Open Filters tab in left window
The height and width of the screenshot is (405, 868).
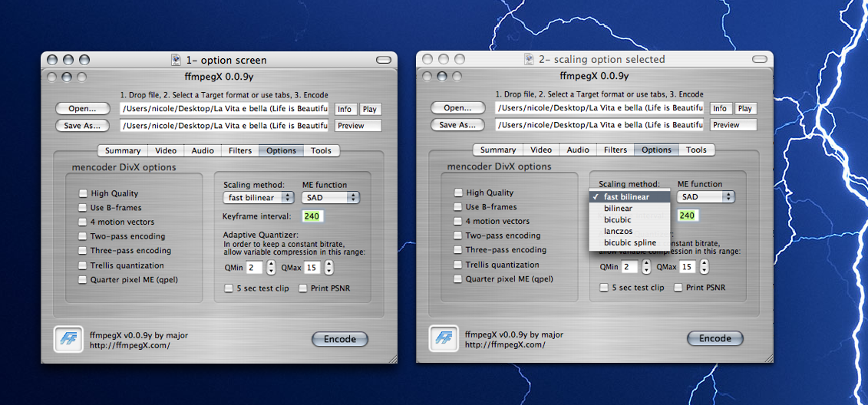tap(240, 150)
